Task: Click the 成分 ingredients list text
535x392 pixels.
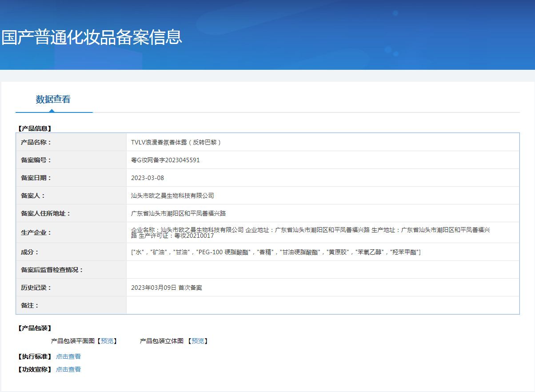Action: pyautogui.click(x=275, y=252)
